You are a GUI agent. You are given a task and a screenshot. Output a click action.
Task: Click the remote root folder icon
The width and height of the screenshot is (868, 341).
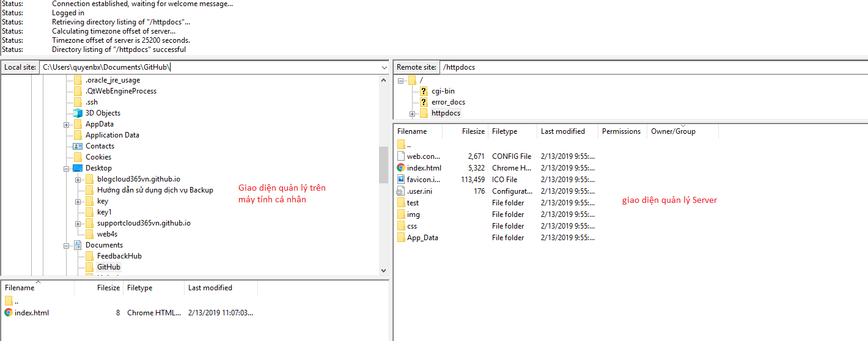(x=412, y=80)
